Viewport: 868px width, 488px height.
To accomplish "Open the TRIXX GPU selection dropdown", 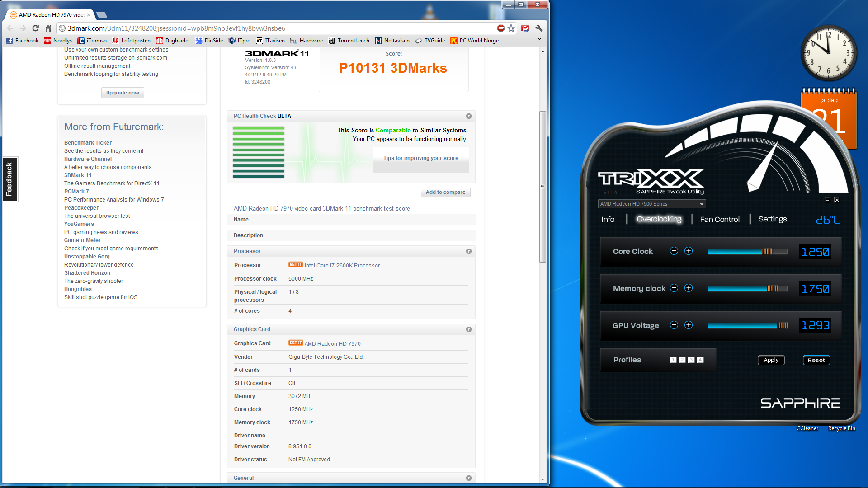I will tap(651, 204).
